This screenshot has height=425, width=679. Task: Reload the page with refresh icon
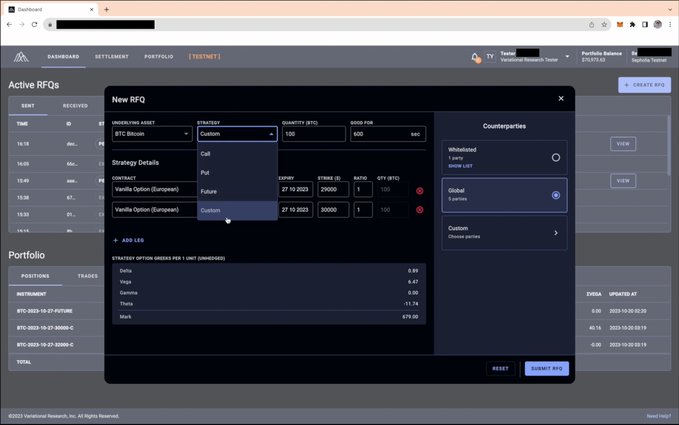point(34,25)
